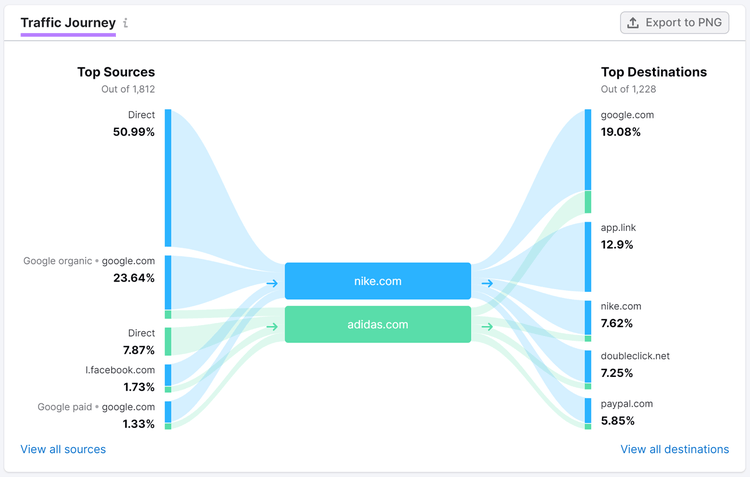This screenshot has height=477, width=750.
Task: Open View all sources link
Action: pos(63,449)
